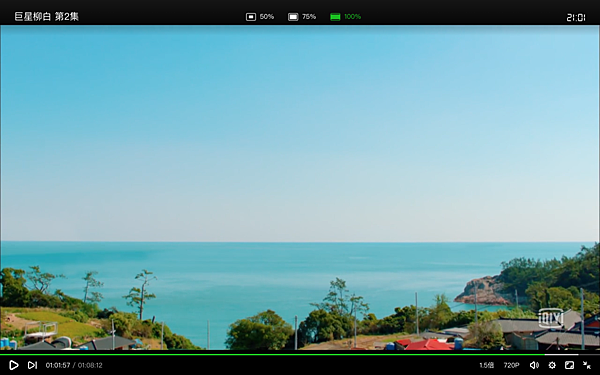Skip to the next episode
Viewport: 600px width, 375px height.
(33, 365)
